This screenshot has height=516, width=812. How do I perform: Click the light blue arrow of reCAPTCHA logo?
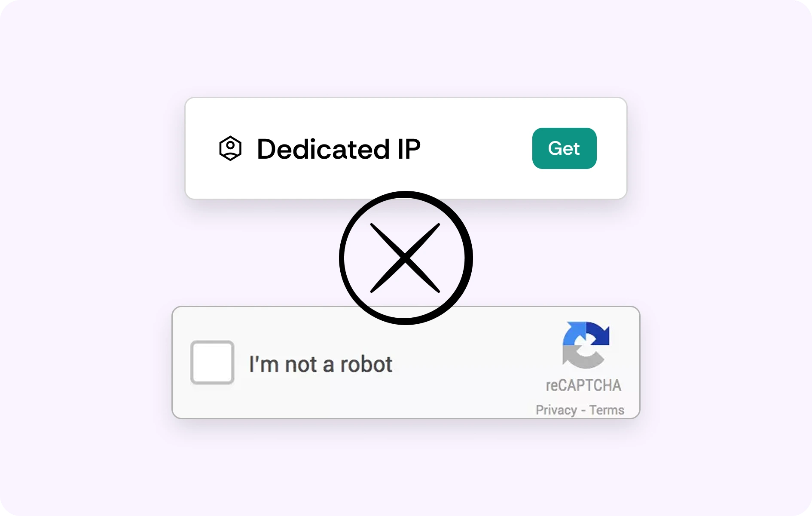point(574,335)
